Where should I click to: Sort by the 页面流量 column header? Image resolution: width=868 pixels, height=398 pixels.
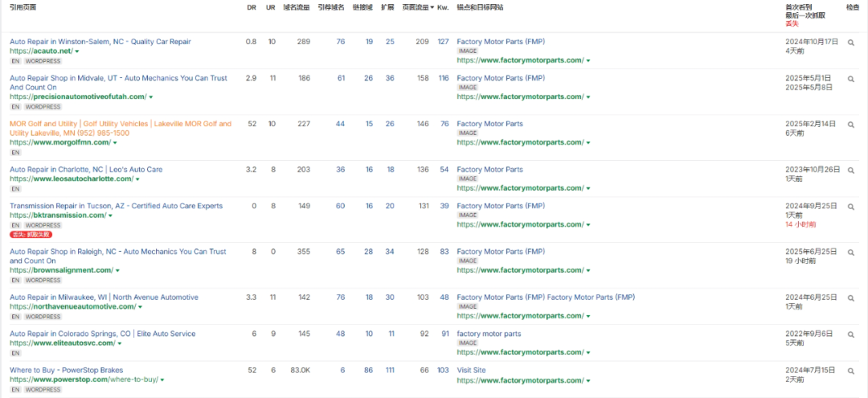(x=416, y=7)
